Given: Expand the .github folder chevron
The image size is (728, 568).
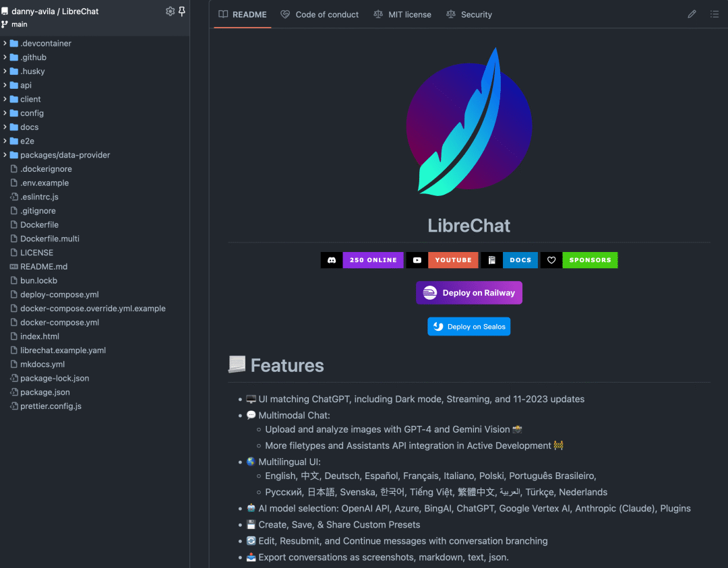Looking at the screenshot, I should click(x=5, y=57).
